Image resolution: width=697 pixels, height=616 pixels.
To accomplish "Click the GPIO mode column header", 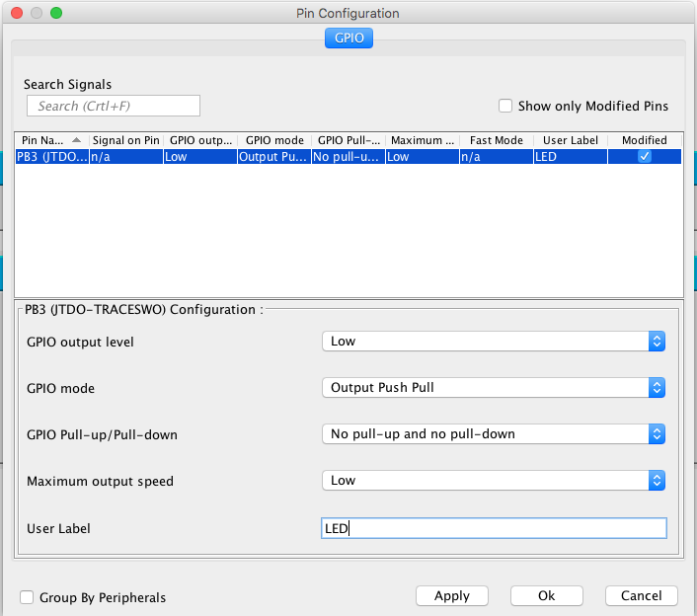I will [273, 140].
